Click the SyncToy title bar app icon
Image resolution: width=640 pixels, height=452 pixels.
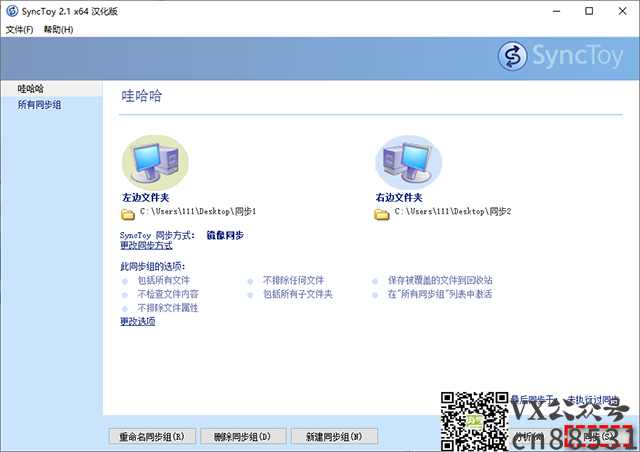click(x=12, y=11)
